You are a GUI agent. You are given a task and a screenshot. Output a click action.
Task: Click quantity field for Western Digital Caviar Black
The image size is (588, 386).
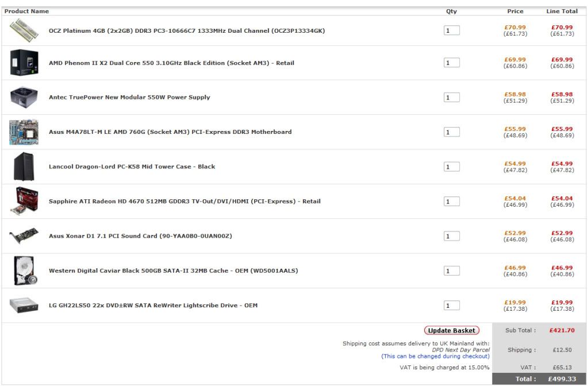coord(452,271)
